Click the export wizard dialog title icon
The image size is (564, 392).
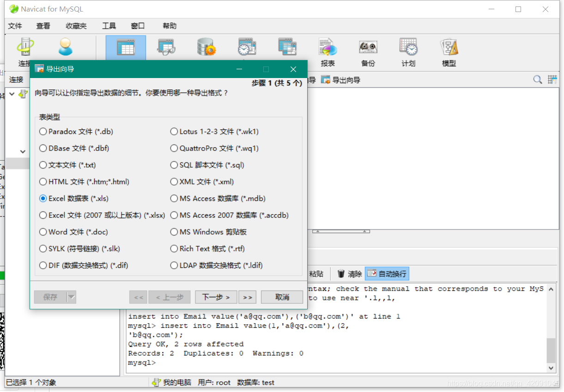coord(39,69)
